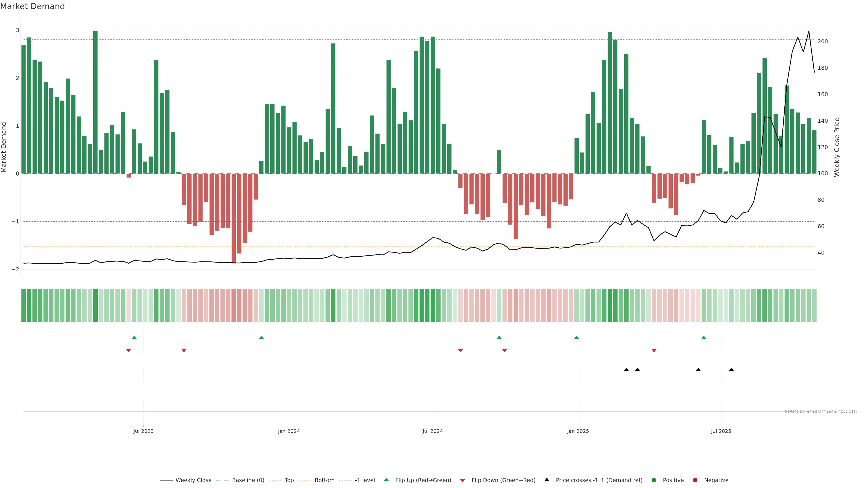Screen dimensions: 868x488
Task: Click the Market Demand chart title
Action: (x=32, y=6)
